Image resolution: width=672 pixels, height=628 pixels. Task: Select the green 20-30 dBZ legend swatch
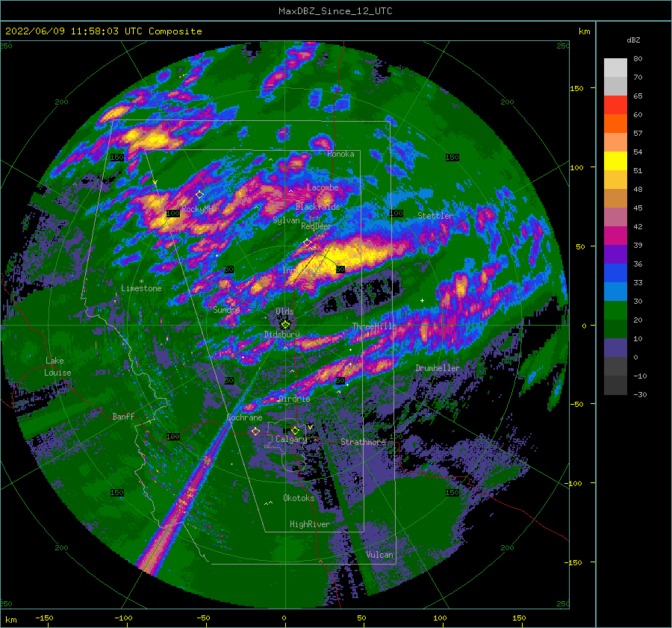click(615, 310)
